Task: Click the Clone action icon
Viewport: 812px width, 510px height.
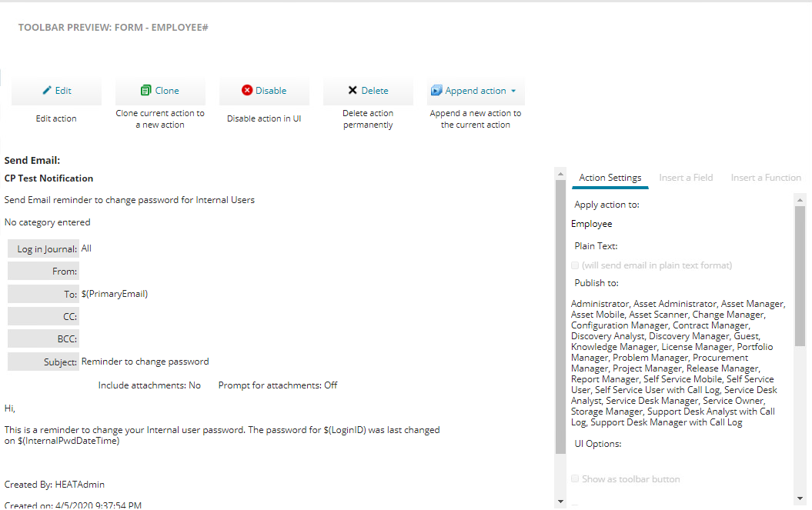Action: pos(146,90)
